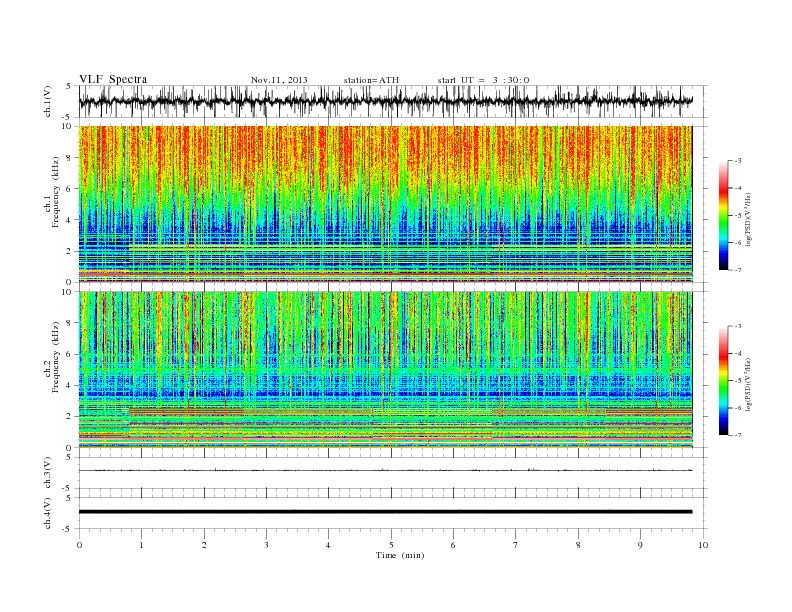This screenshot has height=612, width=792.
Task: Click the "2" minute tick label on time axis
Action: pyautogui.click(x=204, y=545)
